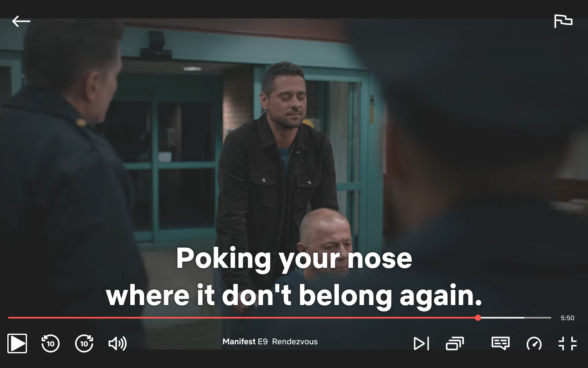The image size is (588, 368).
Task: Play the next episode
Action: pyautogui.click(x=421, y=343)
